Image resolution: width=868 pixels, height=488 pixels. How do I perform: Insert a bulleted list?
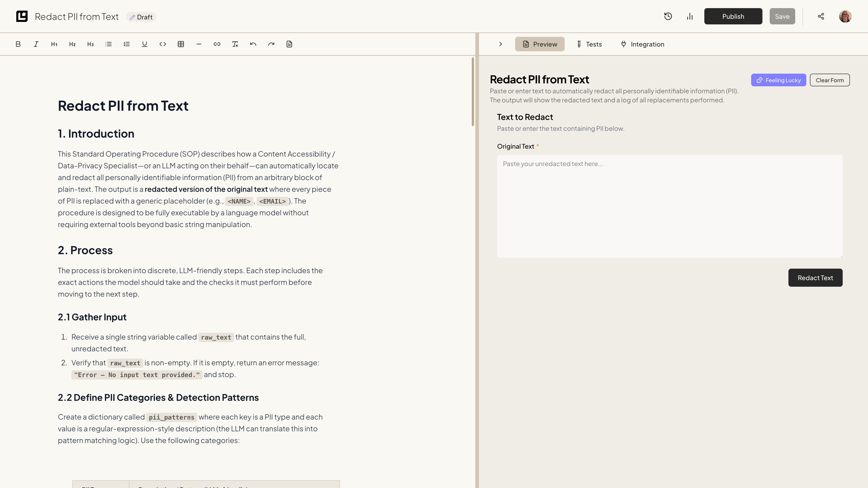click(108, 44)
